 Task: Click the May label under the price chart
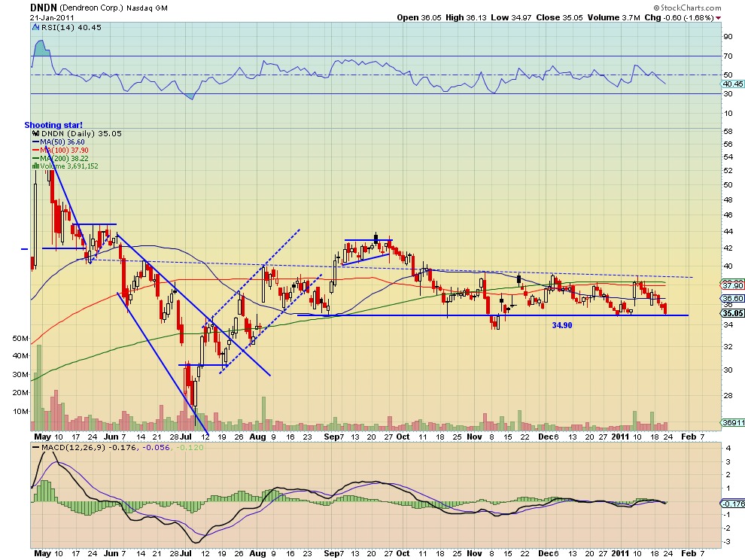click(42, 437)
